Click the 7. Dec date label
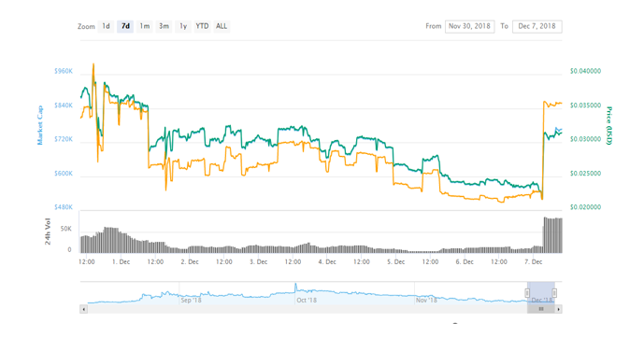Viewport: 644px width, 337px height. coord(533,261)
